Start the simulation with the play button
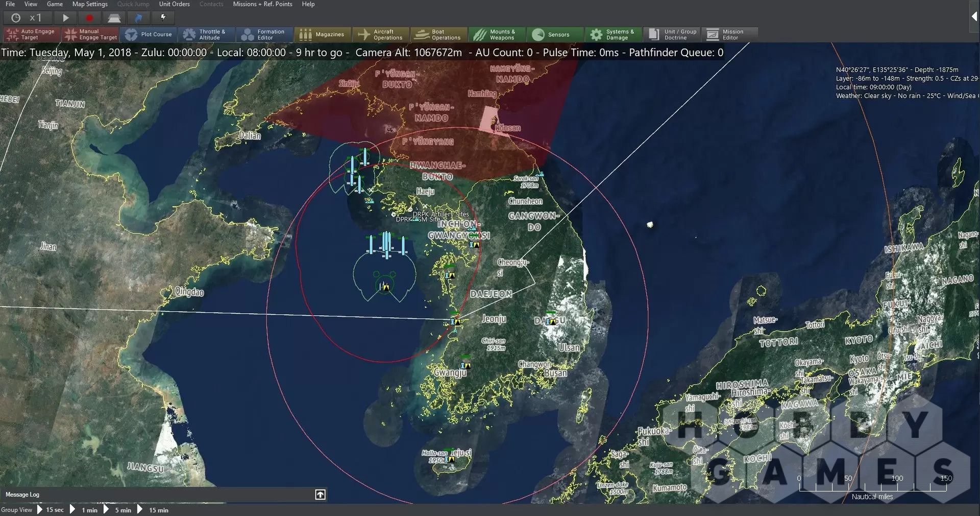 (66, 18)
